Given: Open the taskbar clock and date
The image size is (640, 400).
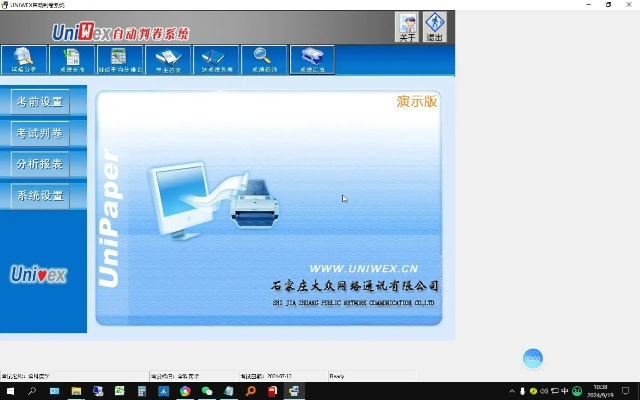Looking at the screenshot, I should [x=600, y=391].
